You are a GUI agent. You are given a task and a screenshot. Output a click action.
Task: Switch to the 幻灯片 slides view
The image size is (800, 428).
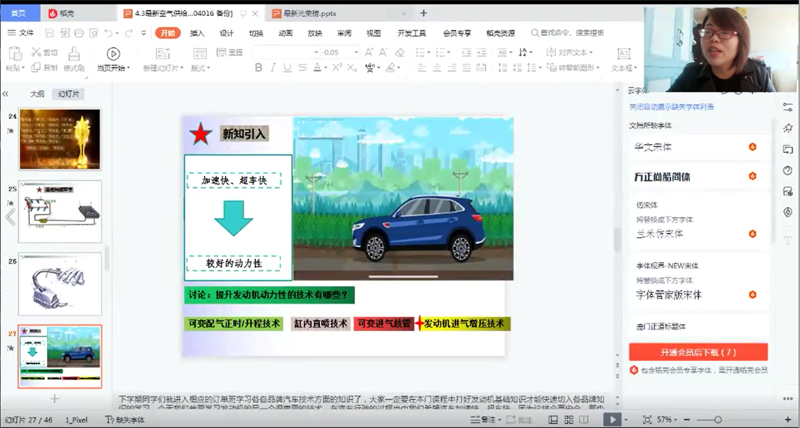tap(66, 93)
